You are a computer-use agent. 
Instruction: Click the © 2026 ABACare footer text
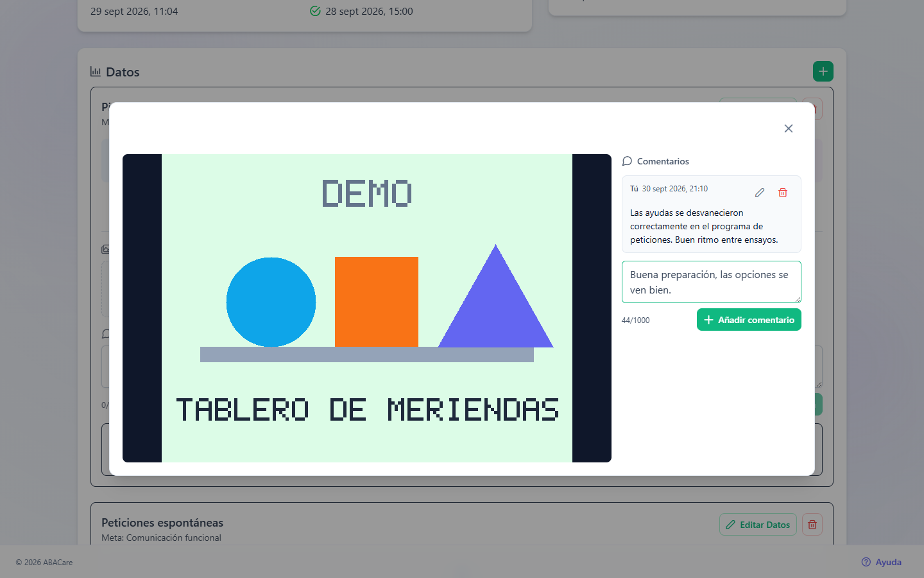[x=44, y=563]
